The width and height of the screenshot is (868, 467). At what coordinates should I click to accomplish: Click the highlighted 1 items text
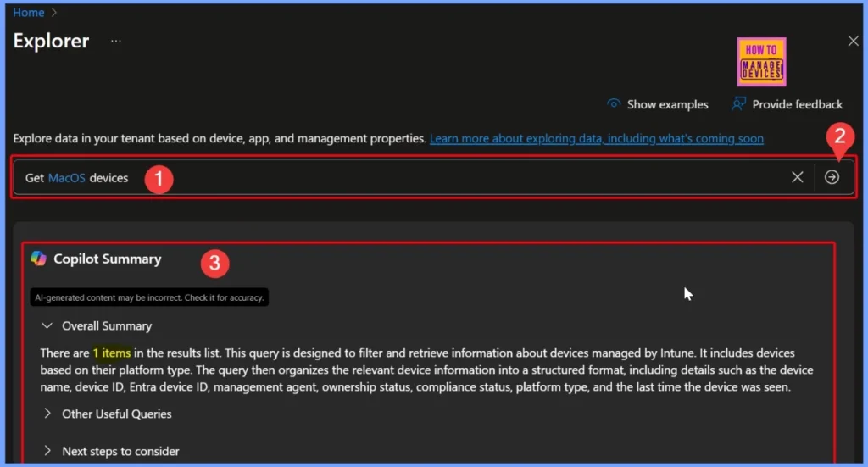click(112, 353)
